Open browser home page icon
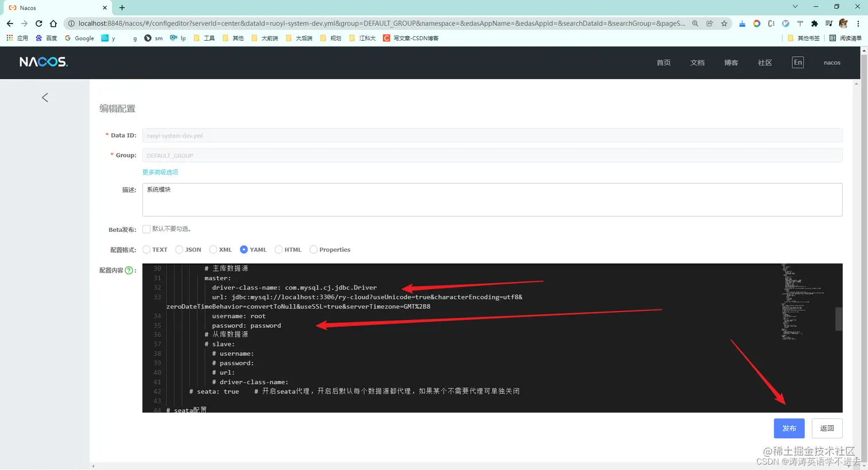 (53, 24)
